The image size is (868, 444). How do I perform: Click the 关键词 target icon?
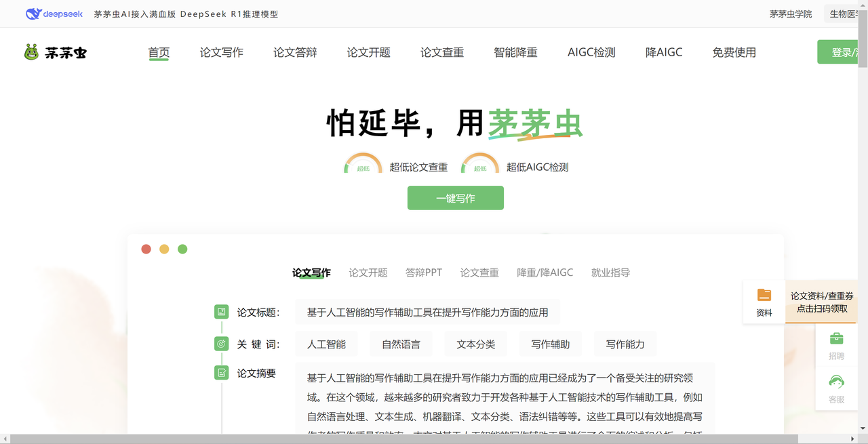(221, 344)
